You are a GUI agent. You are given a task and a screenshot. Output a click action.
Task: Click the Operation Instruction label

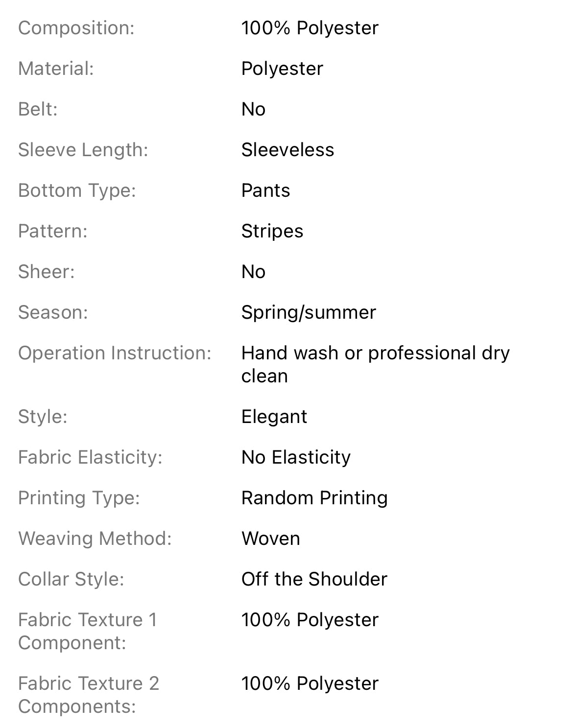pos(115,353)
